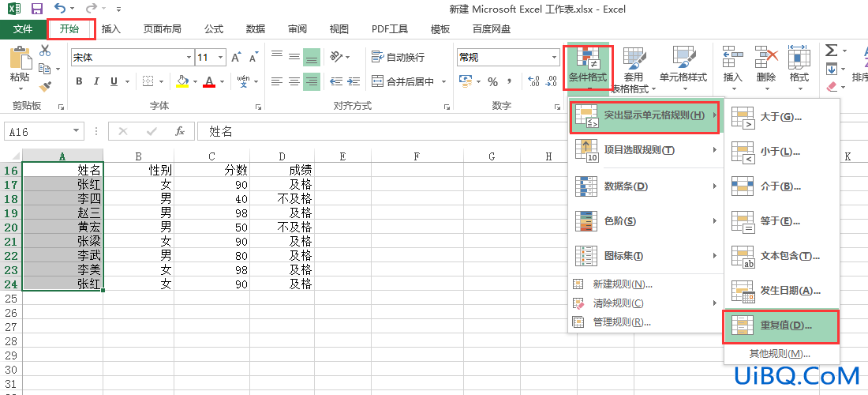The height and width of the screenshot is (395, 868).
Task: Expand the borders dropdown arrow
Action: 160,81
